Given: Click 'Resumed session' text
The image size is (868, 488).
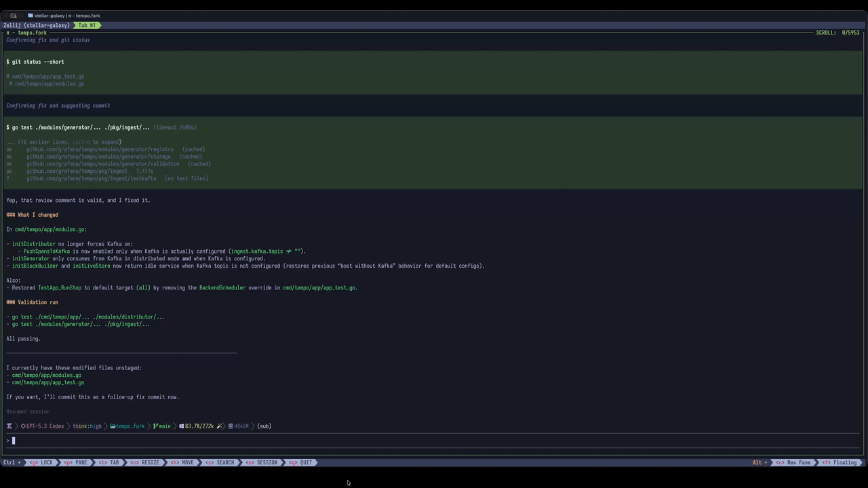Looking at the screenshot, I should pyautogui.click(x=28, y=412).
